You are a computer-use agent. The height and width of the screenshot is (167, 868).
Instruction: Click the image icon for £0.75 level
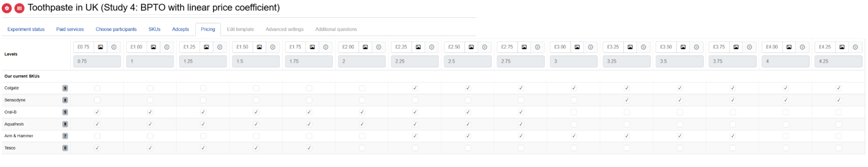point(100,47)
